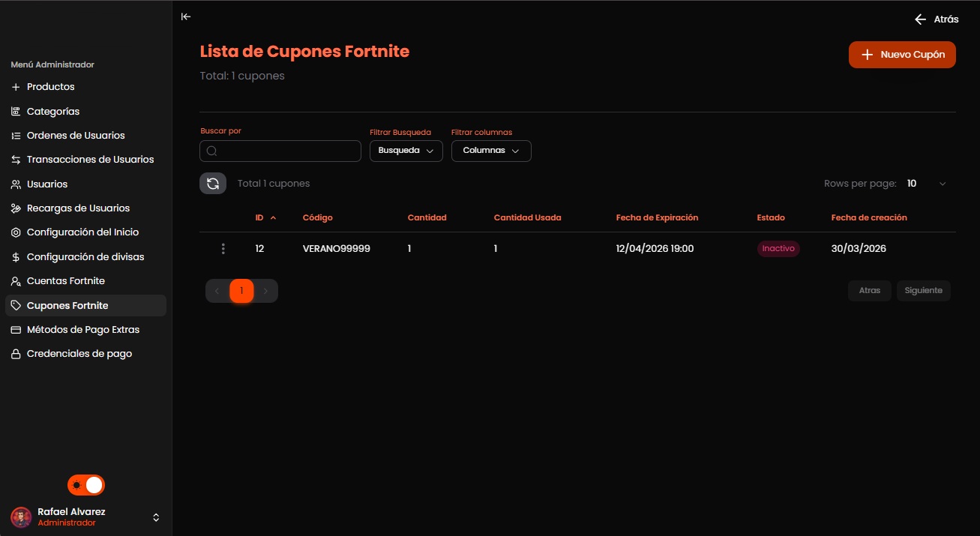The height and width of the screenshot is (536, 980).
Task: Open Usuarios menu item
Action: [85, 184]
